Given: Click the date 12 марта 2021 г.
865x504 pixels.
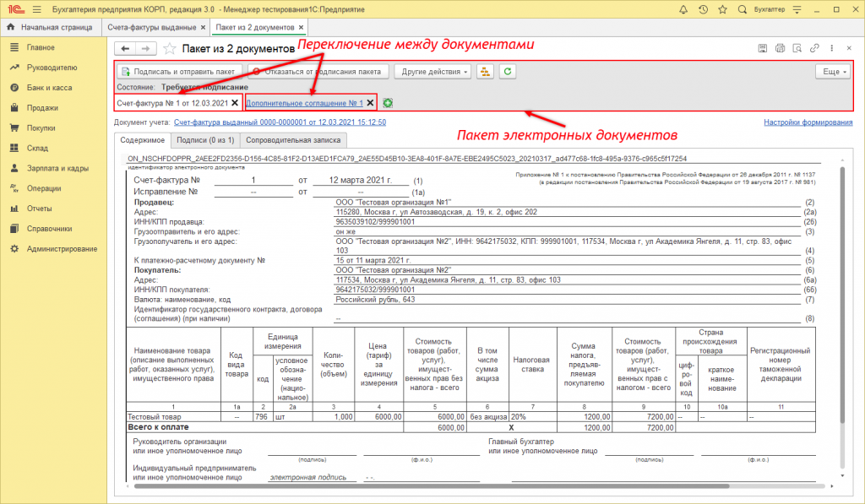Looking at the screenshot, I should coord(360,181).
